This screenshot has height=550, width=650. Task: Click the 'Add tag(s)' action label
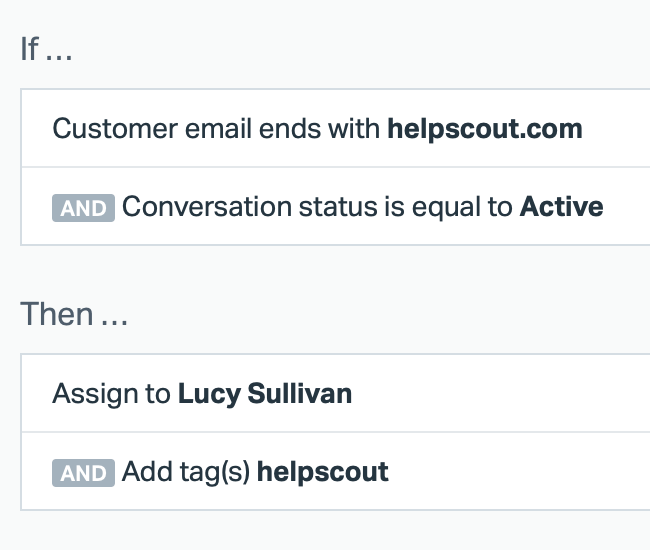[x=186, y=473]
